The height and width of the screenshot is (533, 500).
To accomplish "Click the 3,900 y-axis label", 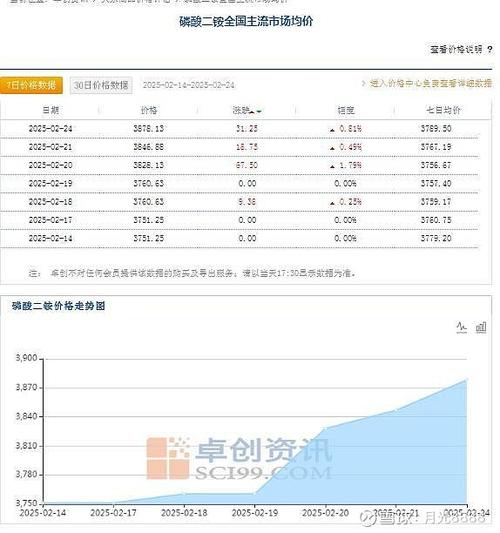I will pyautogui.click(x=27, y=358).
